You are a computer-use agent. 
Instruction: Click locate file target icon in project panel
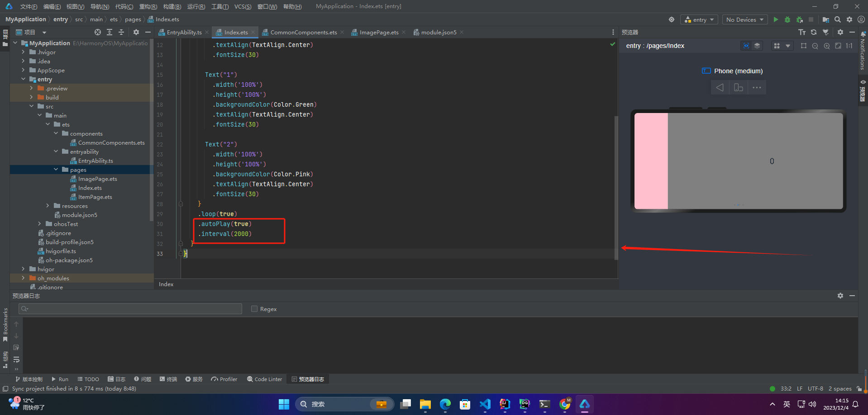[x=98, y=32]
